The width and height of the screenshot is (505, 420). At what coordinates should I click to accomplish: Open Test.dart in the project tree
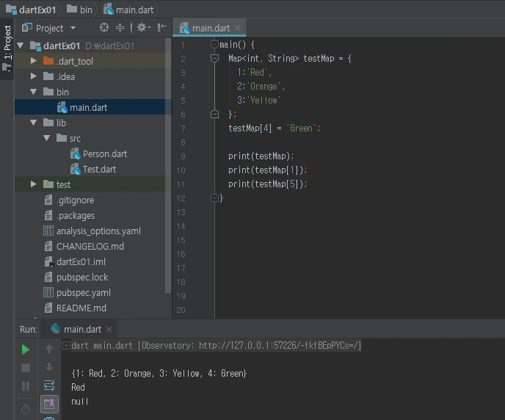tap(99, 170)
